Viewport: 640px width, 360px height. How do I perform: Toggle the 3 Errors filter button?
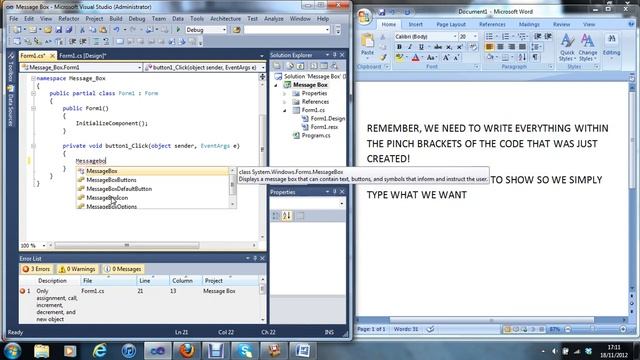[x=36, y=269]
